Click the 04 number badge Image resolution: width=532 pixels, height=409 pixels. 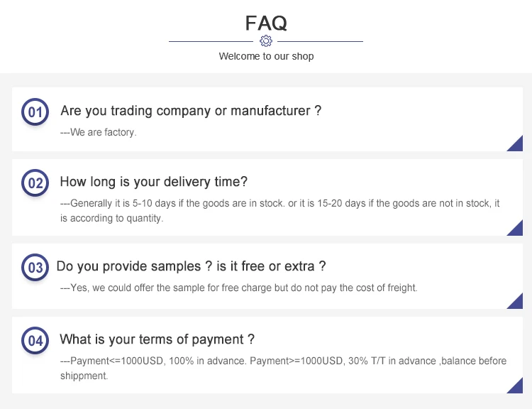[x=35, y=341]
